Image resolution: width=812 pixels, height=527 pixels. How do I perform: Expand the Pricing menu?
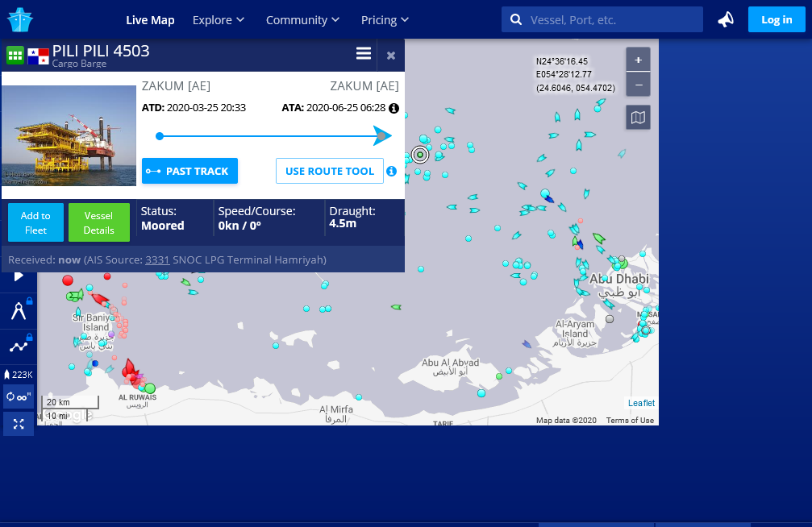click(385, 20)
